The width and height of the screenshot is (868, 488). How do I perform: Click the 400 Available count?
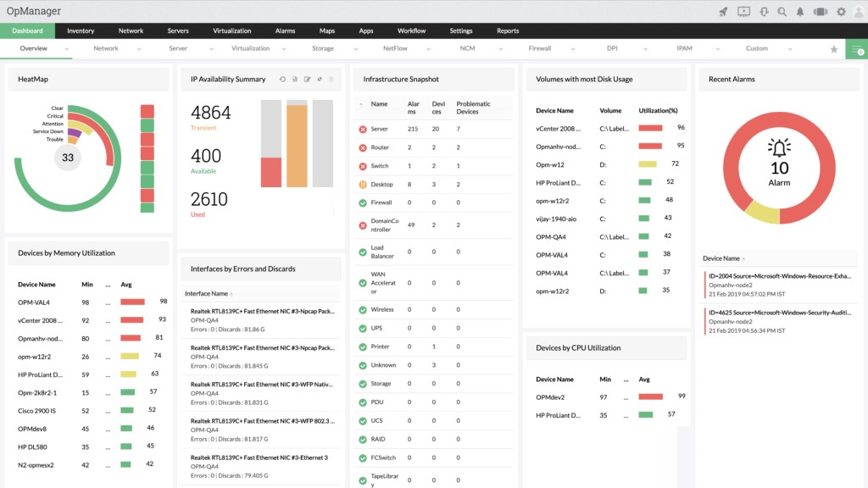[206, 156]
